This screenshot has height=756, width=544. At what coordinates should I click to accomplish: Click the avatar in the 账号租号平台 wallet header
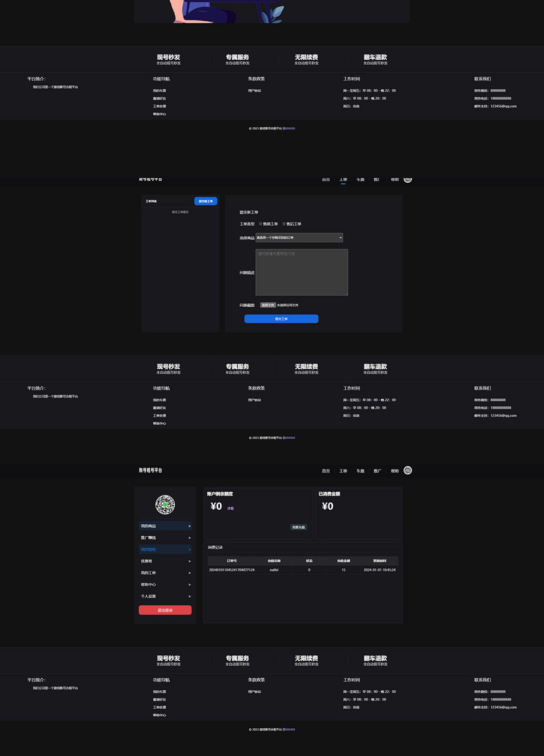[408, 470]
